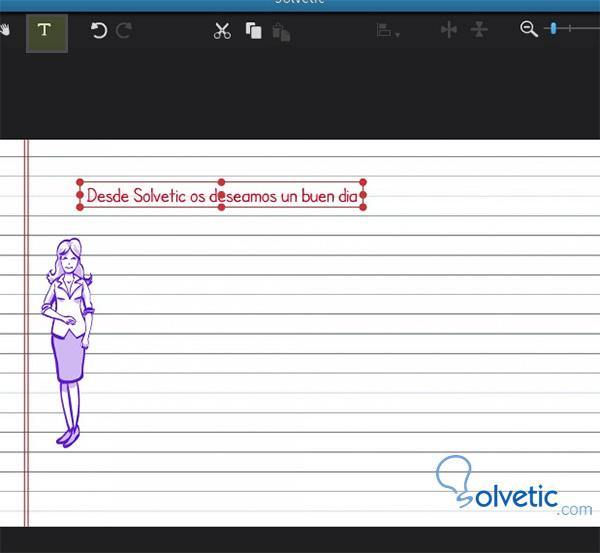
Task: Click the top-middle handle of the text box
Action: click(x=222, y=182)
